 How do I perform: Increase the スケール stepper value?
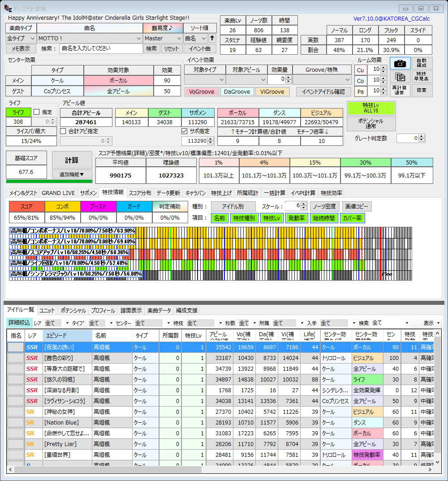tap(304, 204)
